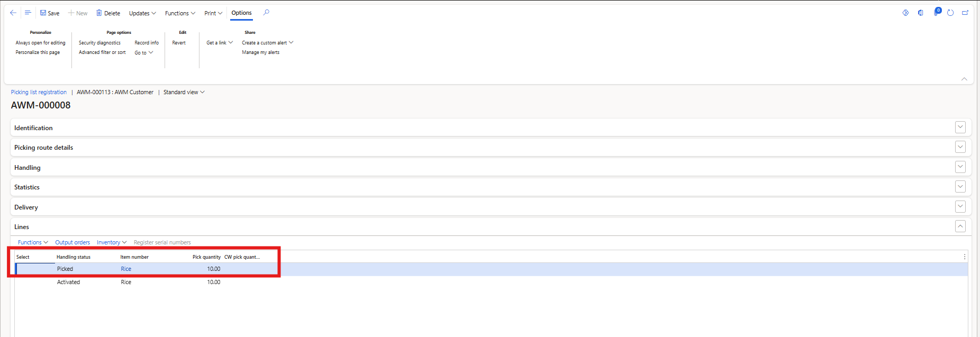
Task: Open the Standard view dropdown
Action: 184,92
